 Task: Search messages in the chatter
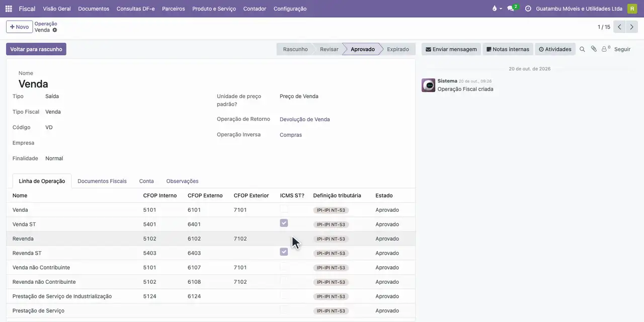coord(582,49)
